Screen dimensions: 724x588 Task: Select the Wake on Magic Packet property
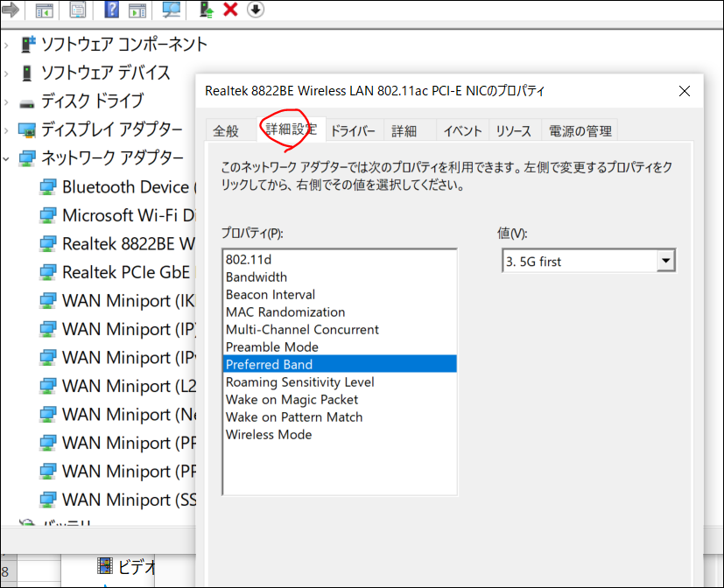[340, 400]
